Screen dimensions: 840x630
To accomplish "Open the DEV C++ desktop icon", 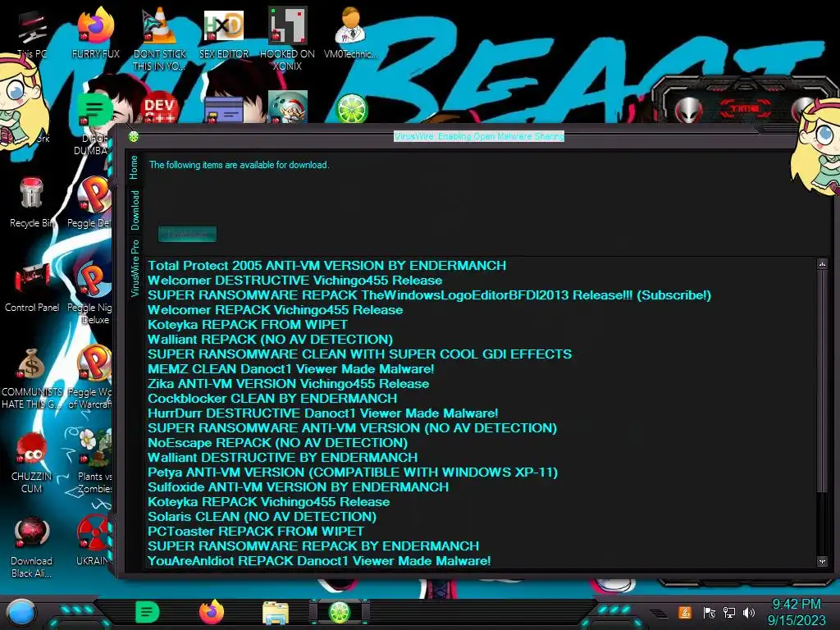I will click(159, 107).
